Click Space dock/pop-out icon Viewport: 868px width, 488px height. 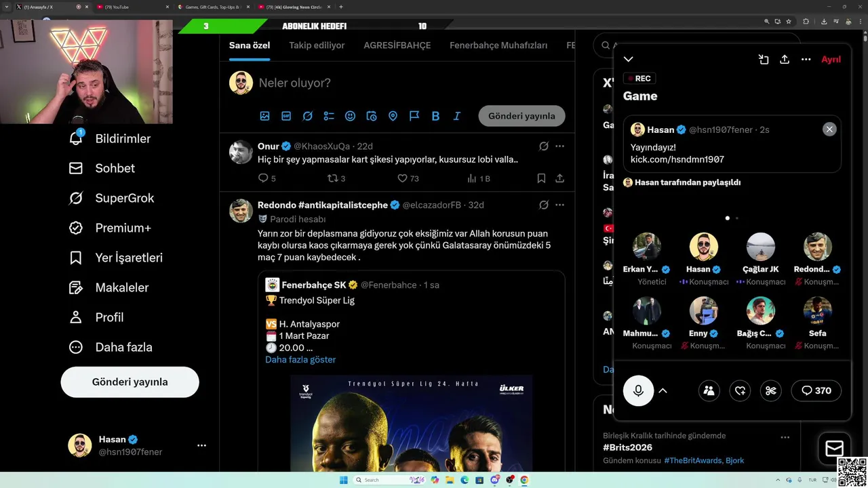coord(763,59)
